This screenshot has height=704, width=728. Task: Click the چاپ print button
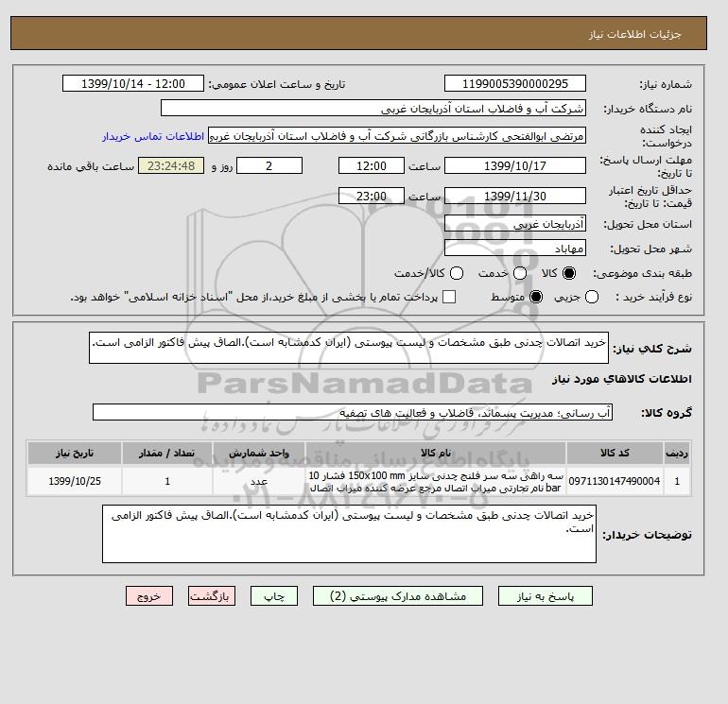[274, 596]
